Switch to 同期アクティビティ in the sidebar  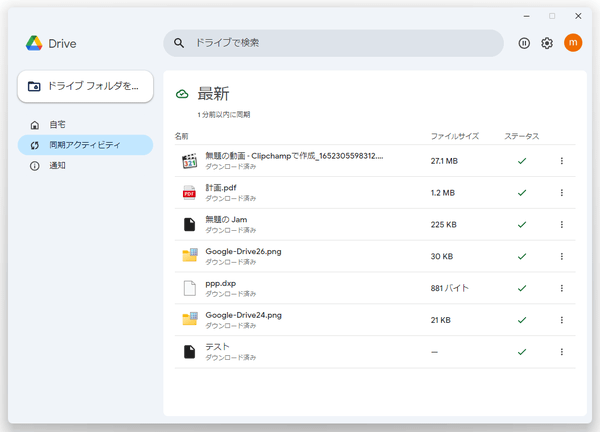coord(84,145)
